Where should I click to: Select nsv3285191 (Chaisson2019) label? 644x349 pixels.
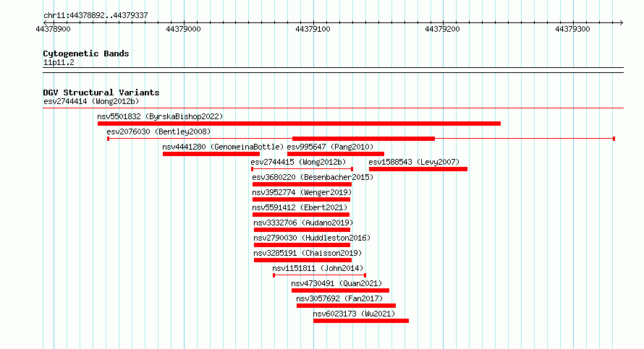click(x=308, y=253)
